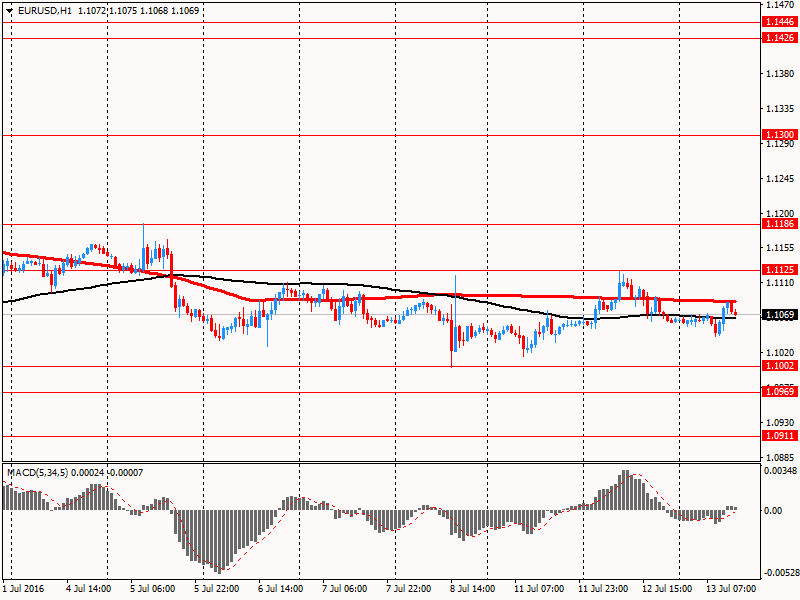800x600 pixels.
Task: Select the 4 Jul 14:00 time axis label
Action: pyautogui.click(x=89, y=589)
